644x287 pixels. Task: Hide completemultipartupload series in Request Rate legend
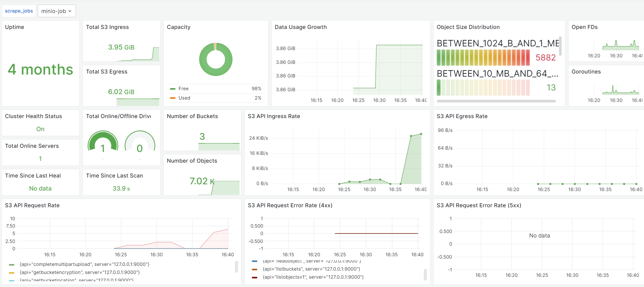pos(84,264)
